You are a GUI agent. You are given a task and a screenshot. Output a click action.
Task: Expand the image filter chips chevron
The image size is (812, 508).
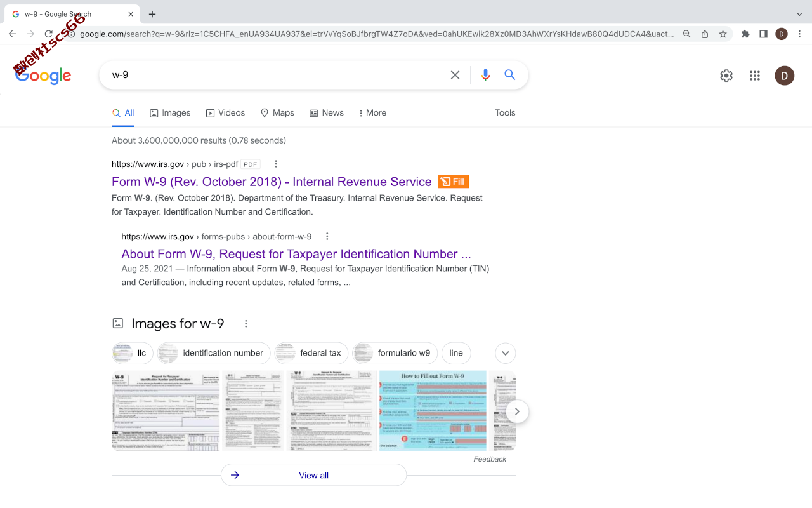click(x=506, y=353)
